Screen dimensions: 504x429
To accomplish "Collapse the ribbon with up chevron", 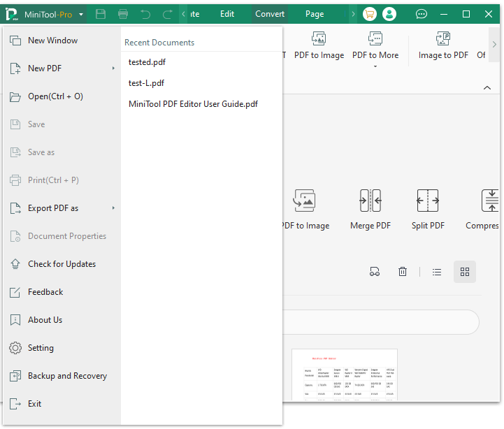I will [487, 88].
